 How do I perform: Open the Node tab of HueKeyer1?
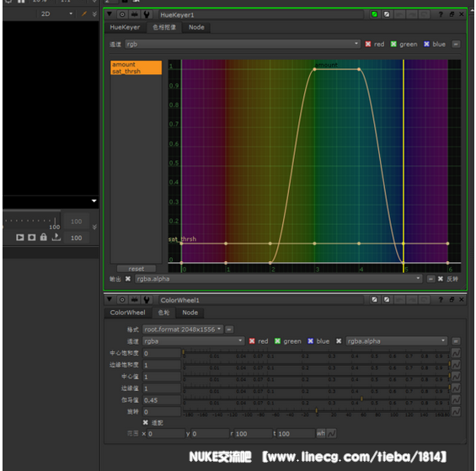(196, 27)
